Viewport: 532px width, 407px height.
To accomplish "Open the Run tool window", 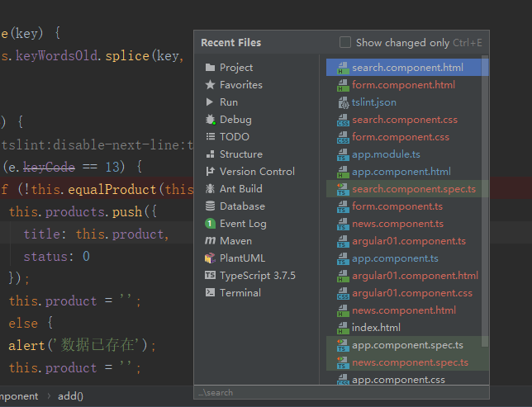I will pos(228,102).
